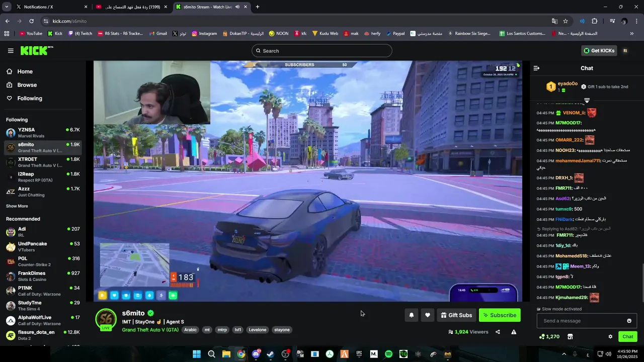Open the Chrome extensions puzzle icon

click(595, 21)
